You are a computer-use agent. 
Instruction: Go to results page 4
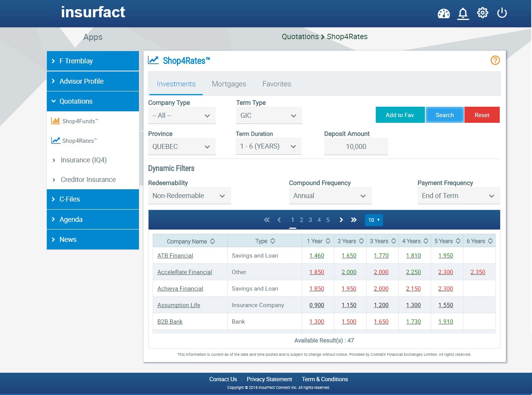[x=319, y=220]
